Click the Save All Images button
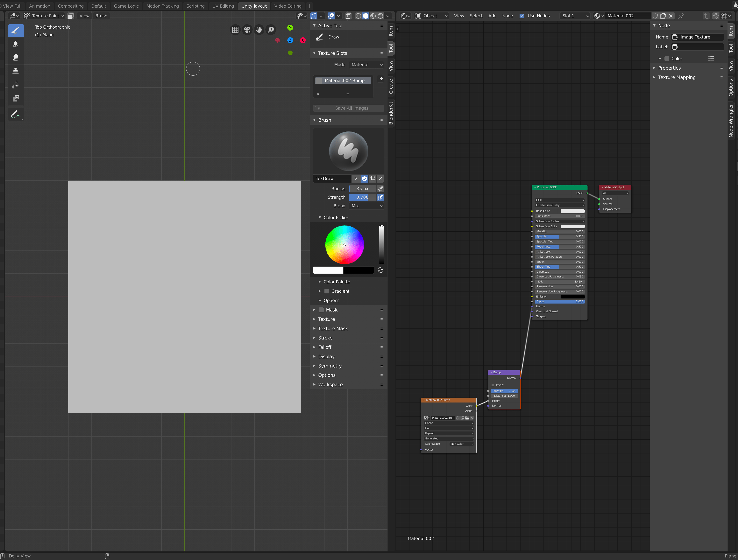 351,108
